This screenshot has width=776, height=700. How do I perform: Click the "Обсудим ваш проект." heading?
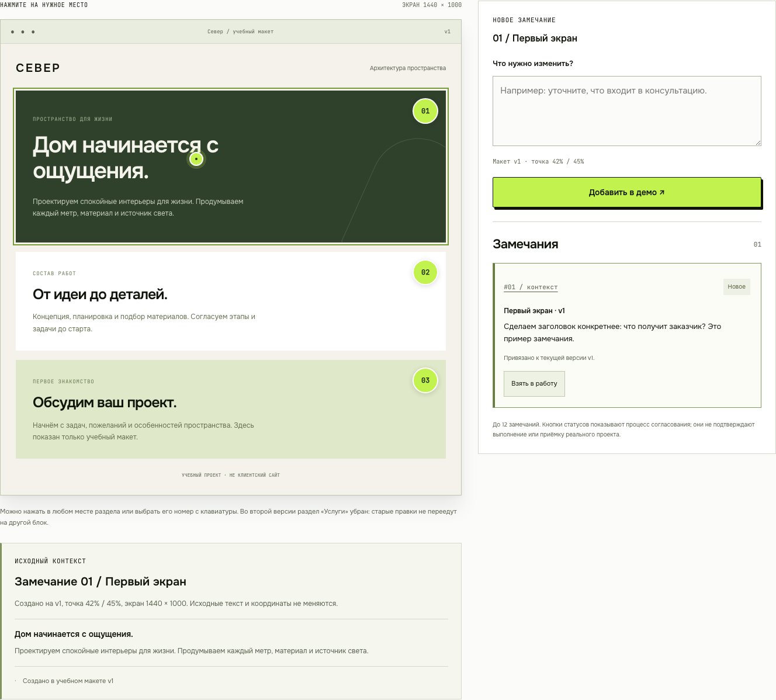[105, 403]
